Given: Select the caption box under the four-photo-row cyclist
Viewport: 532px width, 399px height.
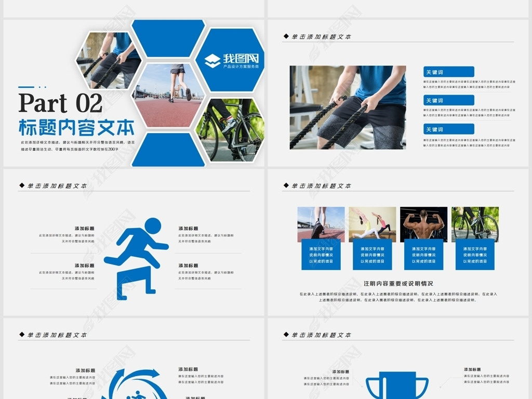Looking at the screenshot, I should point(475,255).
